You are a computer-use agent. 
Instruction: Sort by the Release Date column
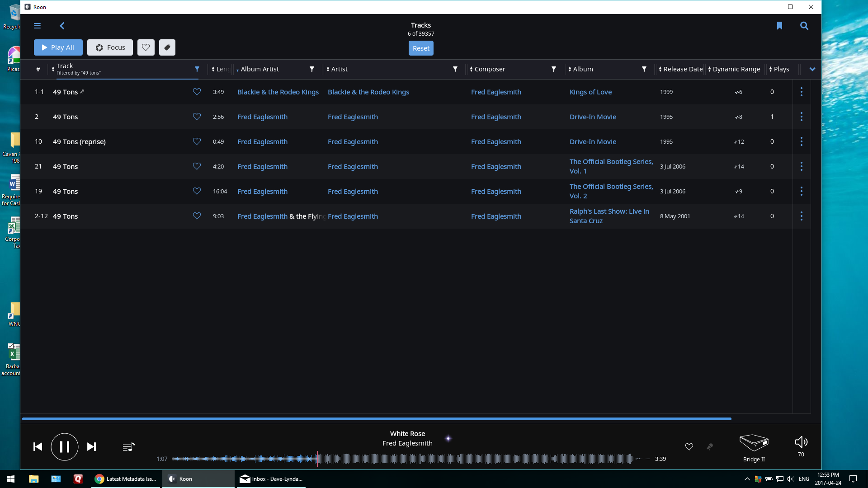point(683,69)
